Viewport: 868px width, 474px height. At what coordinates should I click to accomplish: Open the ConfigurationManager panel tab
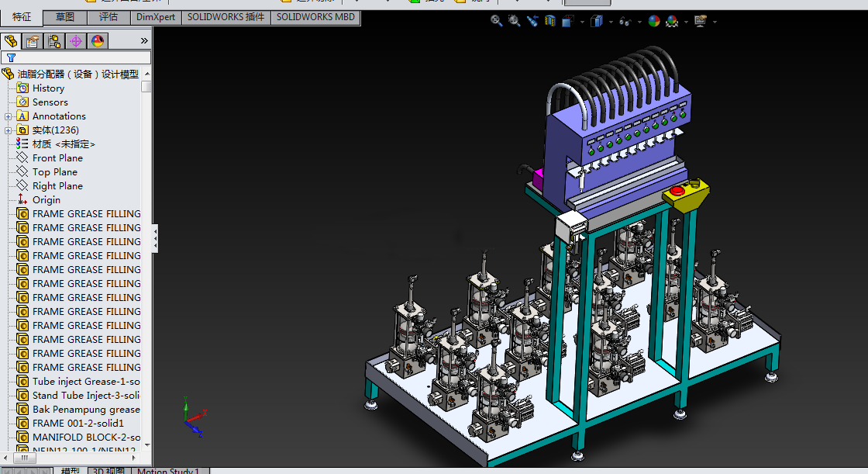click(x=54, y=41)
